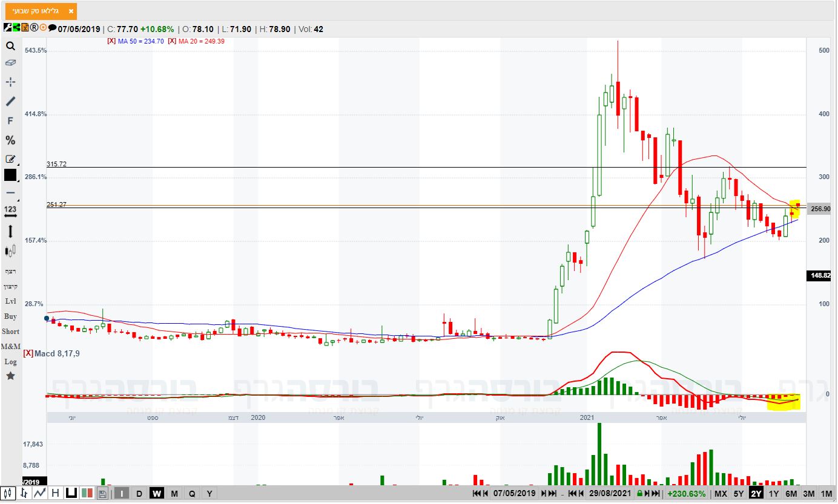Click the 315.72 horizontal level line label
Image resolution: width=838 pixels, height=504 pixels.
(56, 164)
